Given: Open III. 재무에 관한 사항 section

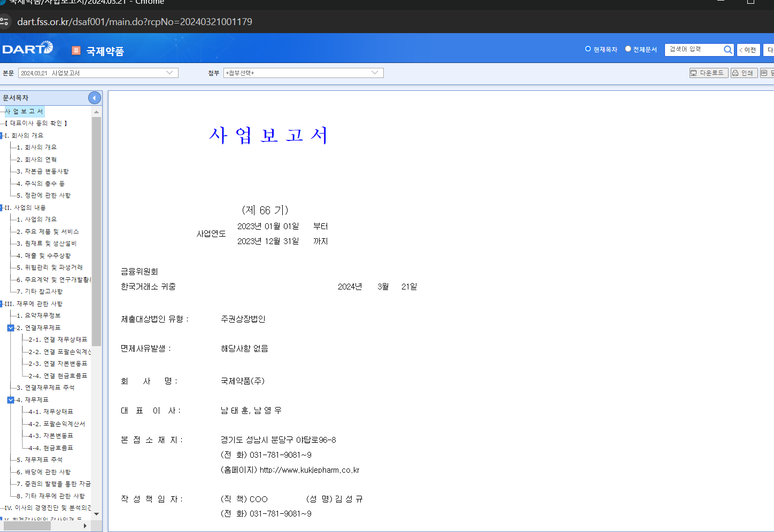Looking at the screenshot, I should (34, 304).
